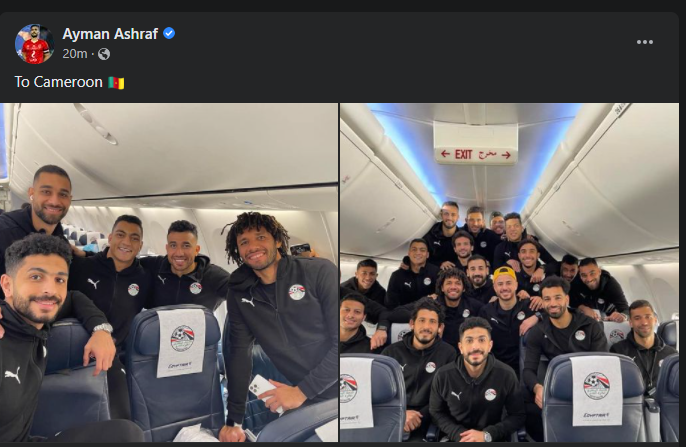The height and width of the screenshot is (447, 686).
Task: Click the white phone held in left photo
Action: pyautogui.click(x=263, y=391)
